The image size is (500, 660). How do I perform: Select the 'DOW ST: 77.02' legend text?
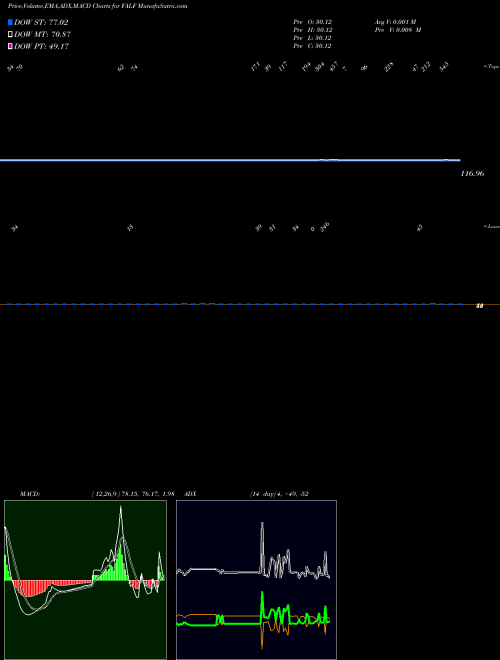click(41, 22)
